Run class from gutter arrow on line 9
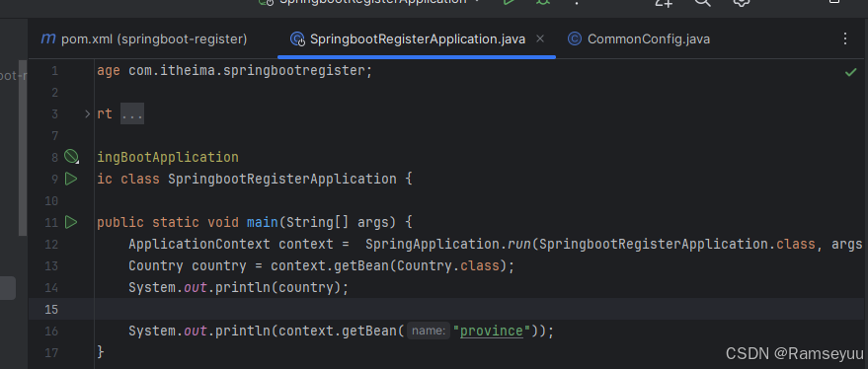868x369 pixels. (x=71, y=179)
